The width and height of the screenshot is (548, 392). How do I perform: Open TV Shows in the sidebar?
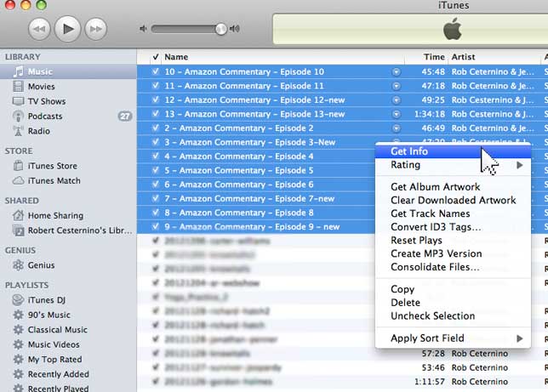pyautogui.click(x=68, y=101)
